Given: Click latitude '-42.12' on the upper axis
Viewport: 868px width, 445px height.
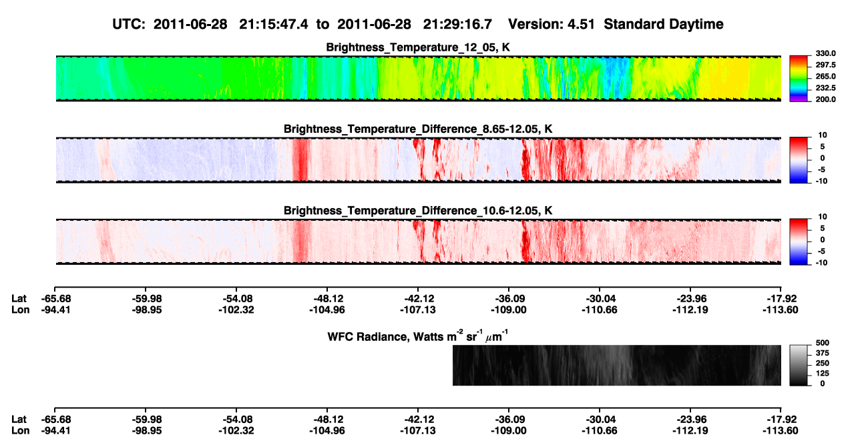Looking at the screenshot, I should (418, 298).
